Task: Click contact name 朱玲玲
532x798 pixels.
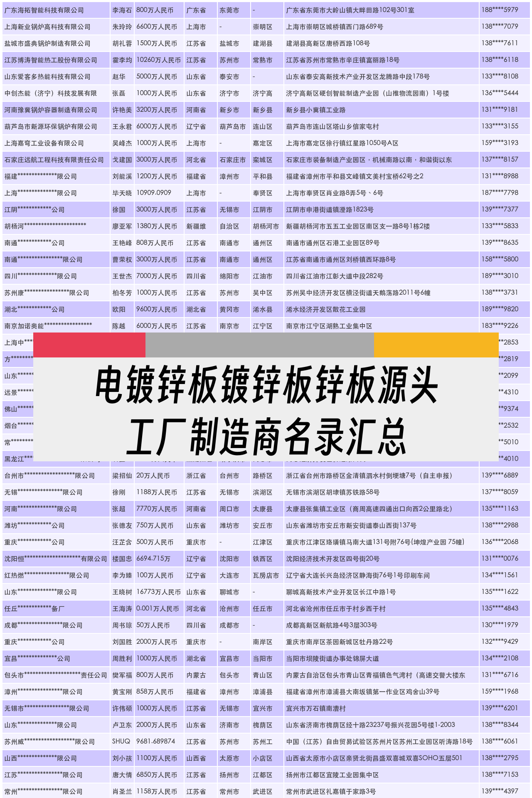Action: click(122, 27)
